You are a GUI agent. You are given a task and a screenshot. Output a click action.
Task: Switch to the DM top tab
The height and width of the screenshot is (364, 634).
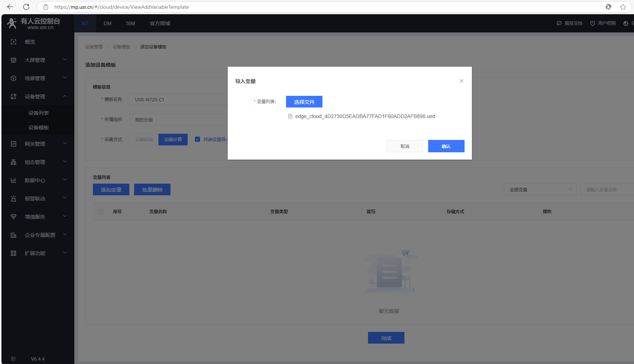point(107,23)
